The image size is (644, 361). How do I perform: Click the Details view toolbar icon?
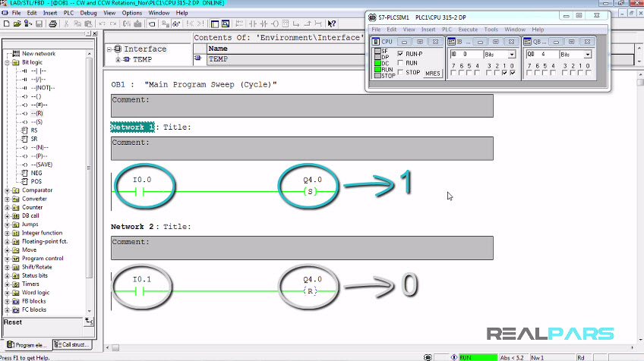226,24
